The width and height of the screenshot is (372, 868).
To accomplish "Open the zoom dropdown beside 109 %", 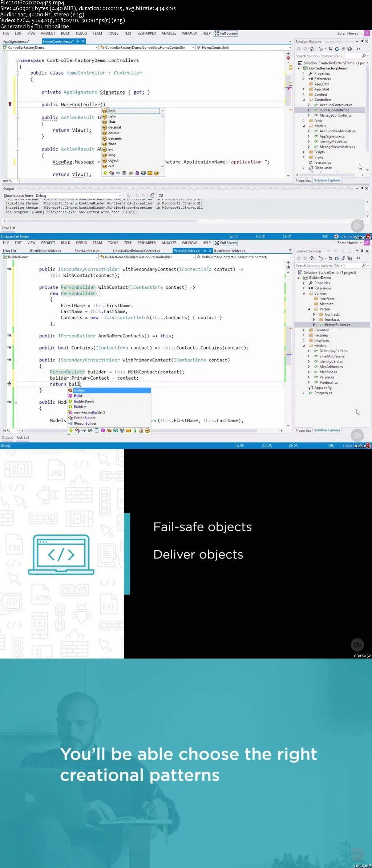I will point(17,181).
